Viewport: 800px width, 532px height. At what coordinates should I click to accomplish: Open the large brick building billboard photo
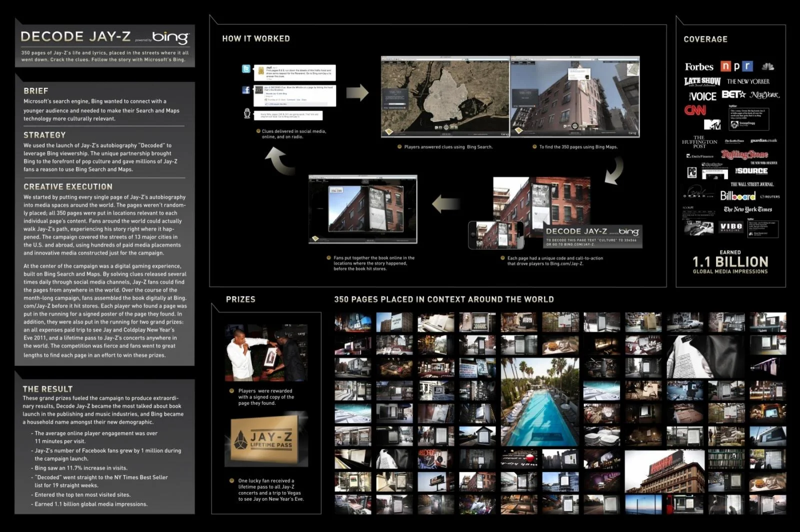coord(664,471)
